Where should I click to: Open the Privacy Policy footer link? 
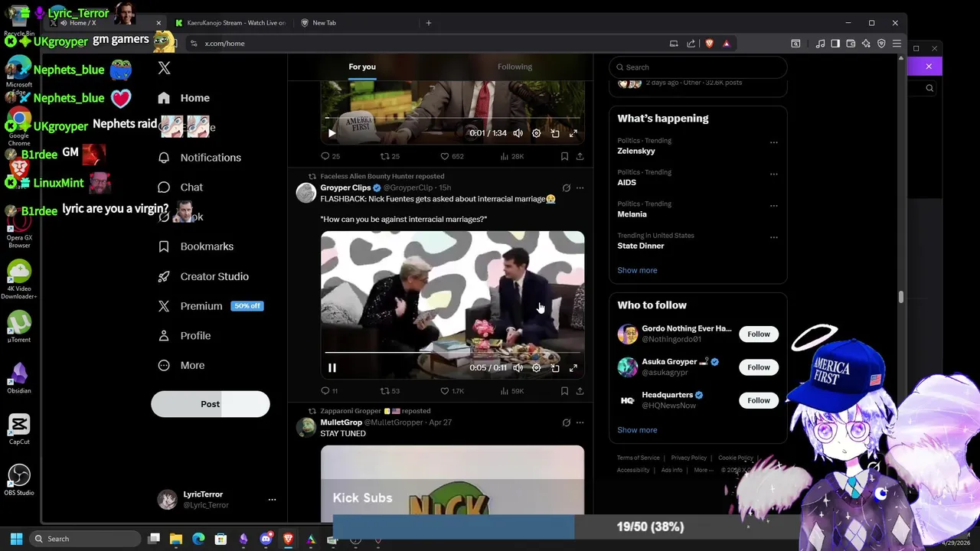[688, 458]
